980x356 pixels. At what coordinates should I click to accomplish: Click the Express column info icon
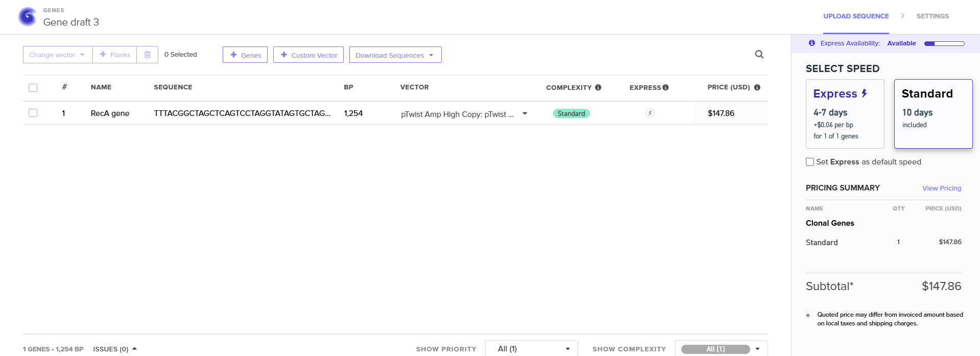point(665,87)
